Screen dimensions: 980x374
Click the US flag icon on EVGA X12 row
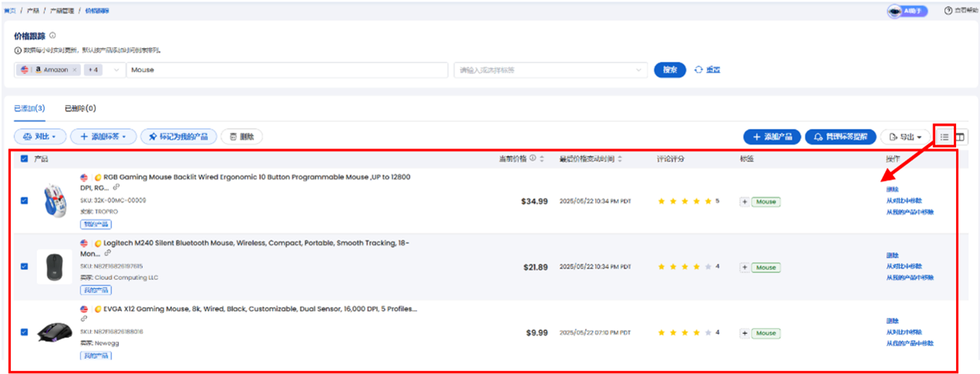point(84,308)
